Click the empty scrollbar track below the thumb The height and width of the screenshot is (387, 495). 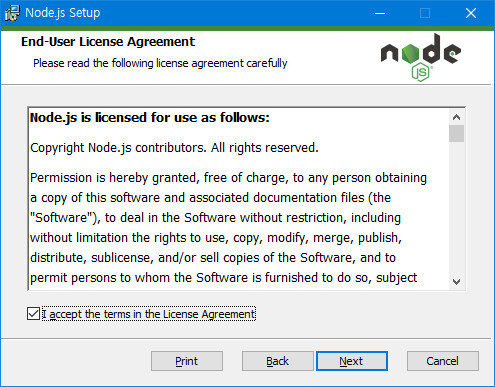[x=456, y=208]
